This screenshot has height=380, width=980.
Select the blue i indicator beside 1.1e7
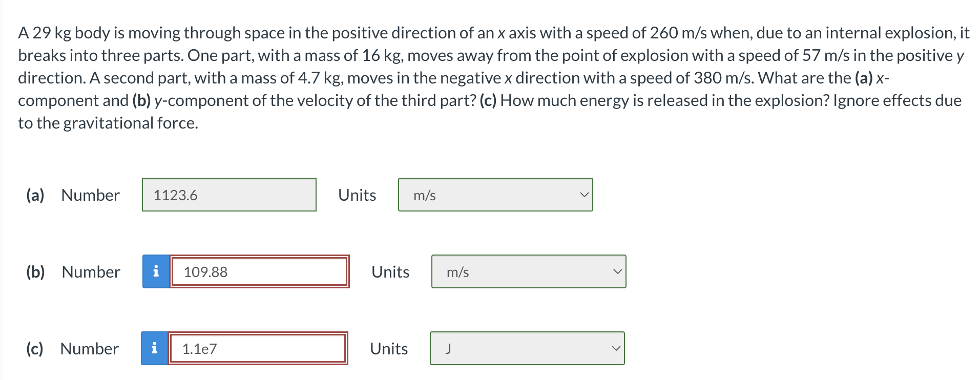pos(155,349)
